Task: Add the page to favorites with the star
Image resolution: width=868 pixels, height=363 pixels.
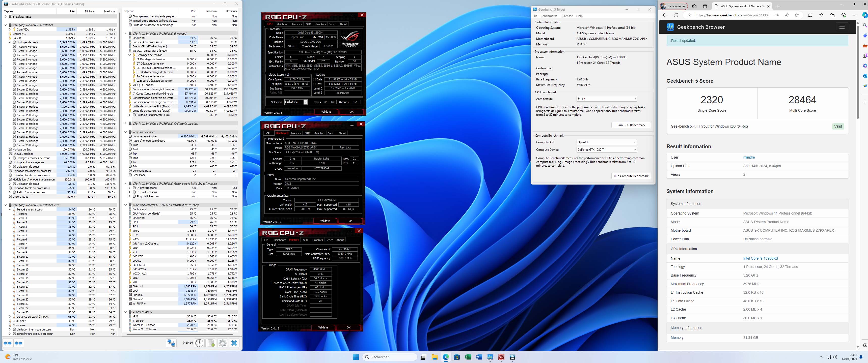Action: click(797, 15)
